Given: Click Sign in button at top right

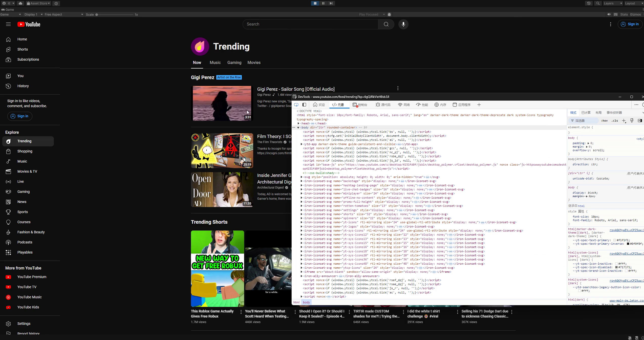Looking at the screenshot, I should [x=630, y=24].
